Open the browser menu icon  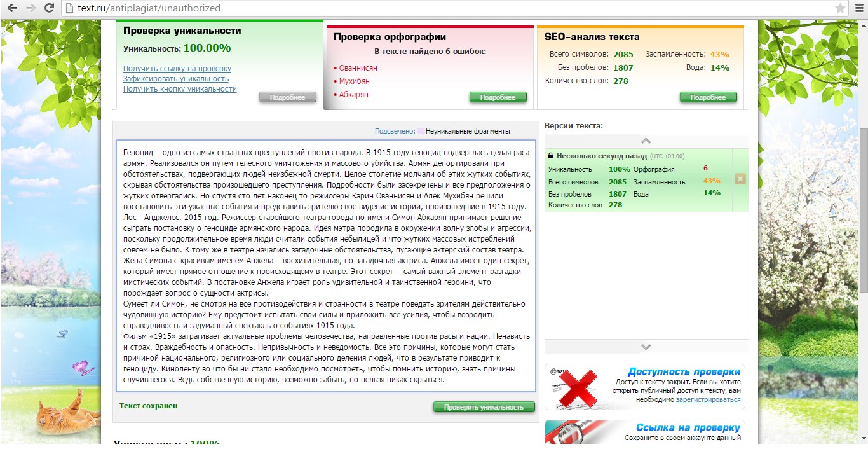pos(858,8)
